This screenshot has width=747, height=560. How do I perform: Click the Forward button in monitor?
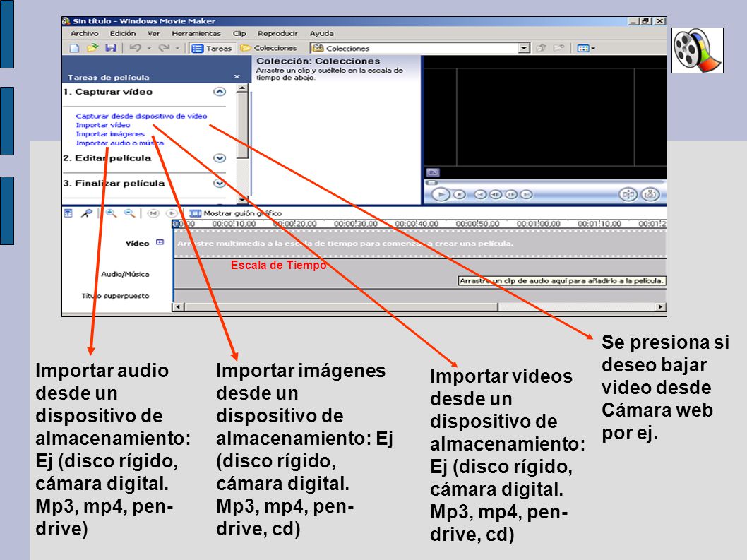[526, 194]
